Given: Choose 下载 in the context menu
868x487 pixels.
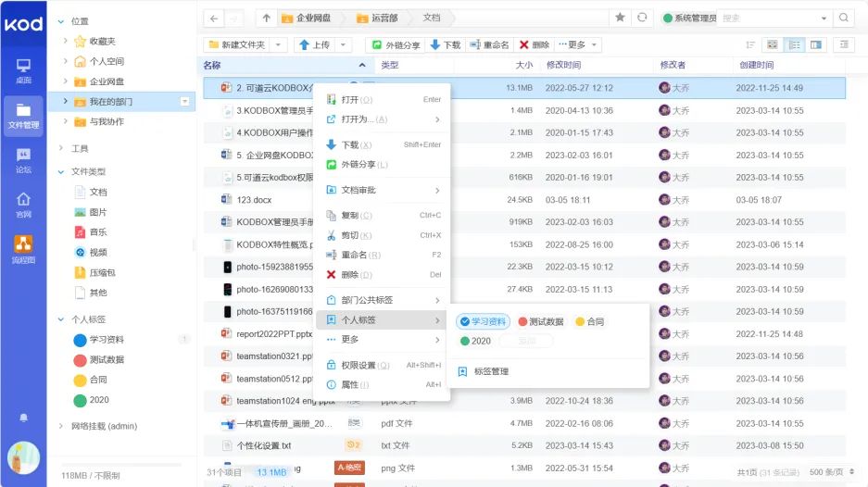Looking at the screenshot, I should 383,144.
